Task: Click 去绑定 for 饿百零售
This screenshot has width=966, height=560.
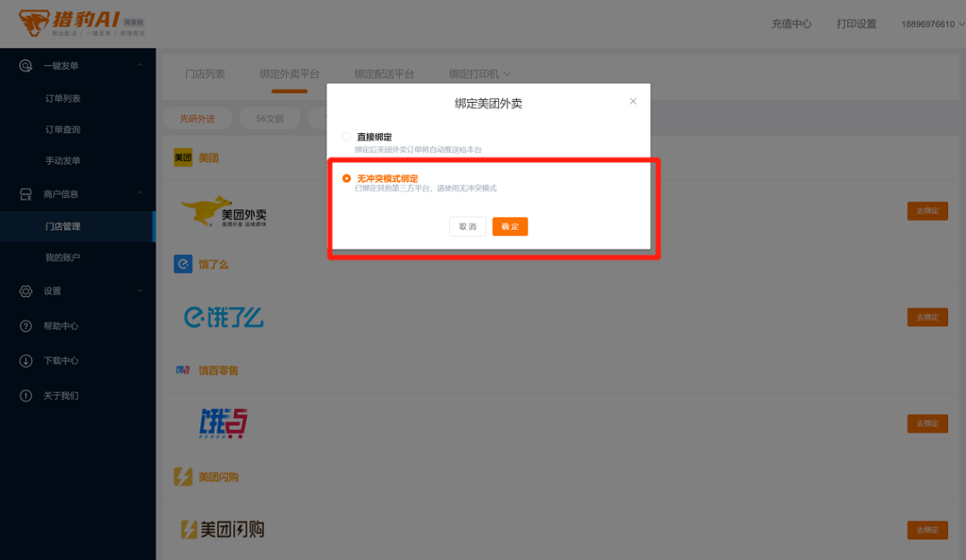Action: [x=928, y=423]
